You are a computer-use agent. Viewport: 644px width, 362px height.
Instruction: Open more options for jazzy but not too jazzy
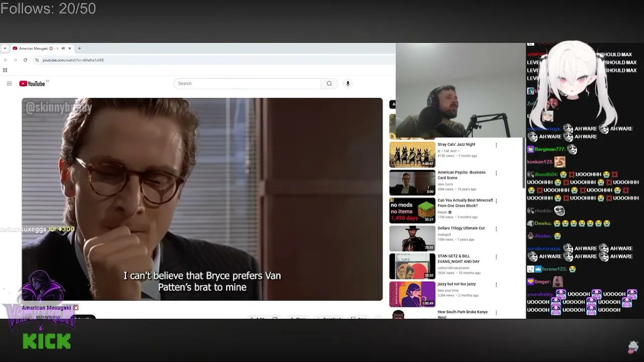click(x=496, y=285)
